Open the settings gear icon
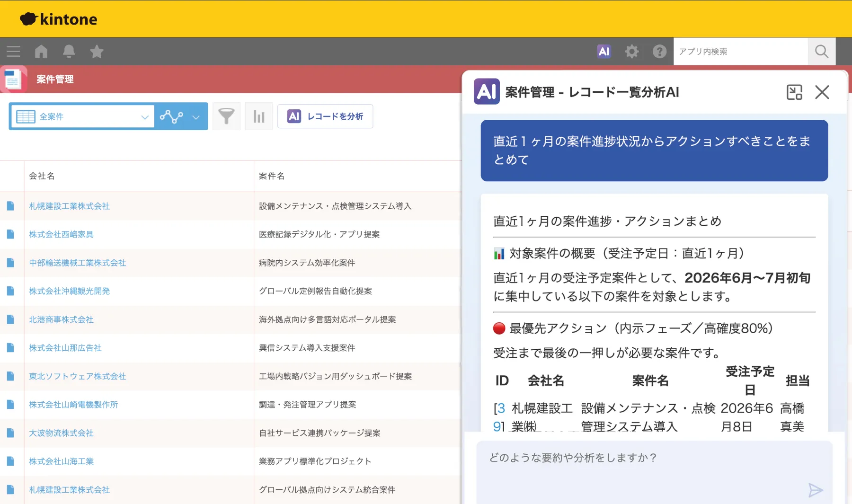Screen dimensions: 852x504 631,51
